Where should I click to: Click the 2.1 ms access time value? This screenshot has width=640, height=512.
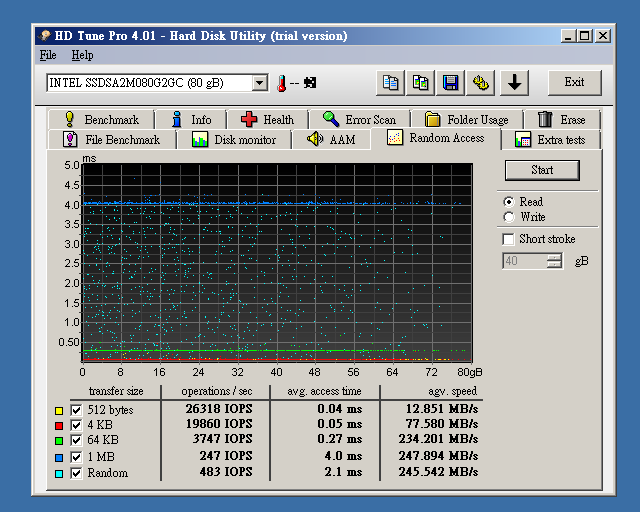343,472
